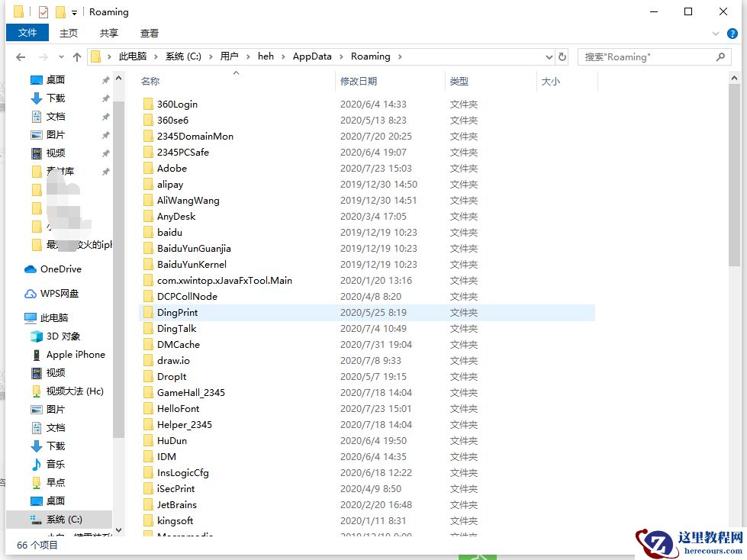Open the 文件 ribbon tab
Screen dimensions: 747x560
[x=27, y=32]
